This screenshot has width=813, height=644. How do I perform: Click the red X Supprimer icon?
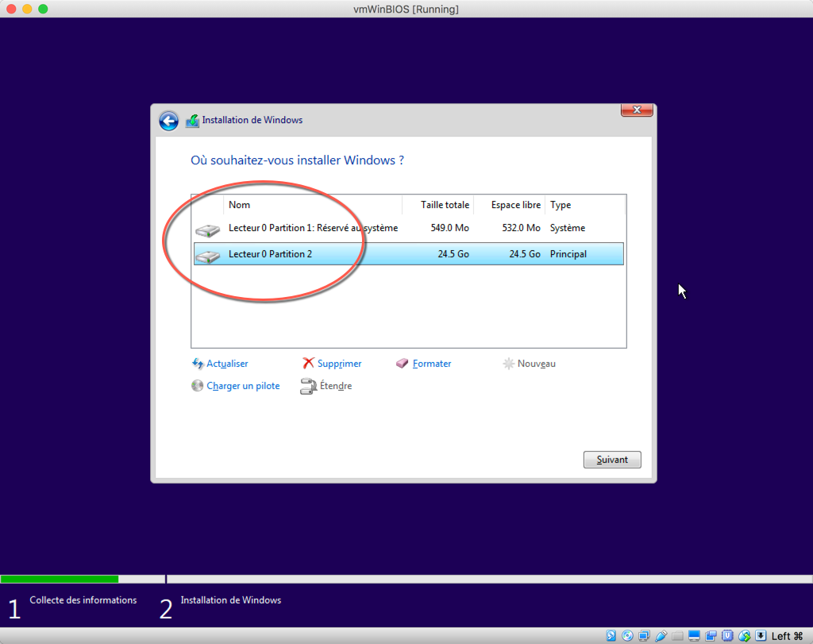tap(309, 363)
